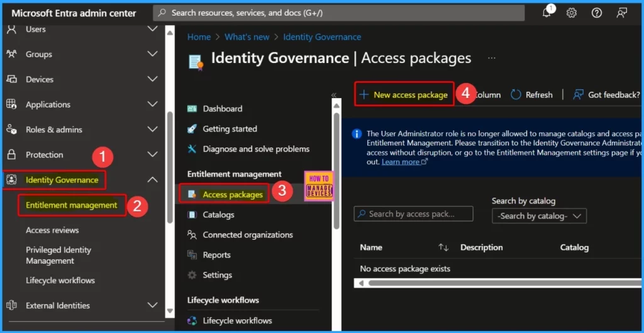
Task: Click the External Identities icon
Action: coord(11,305)
